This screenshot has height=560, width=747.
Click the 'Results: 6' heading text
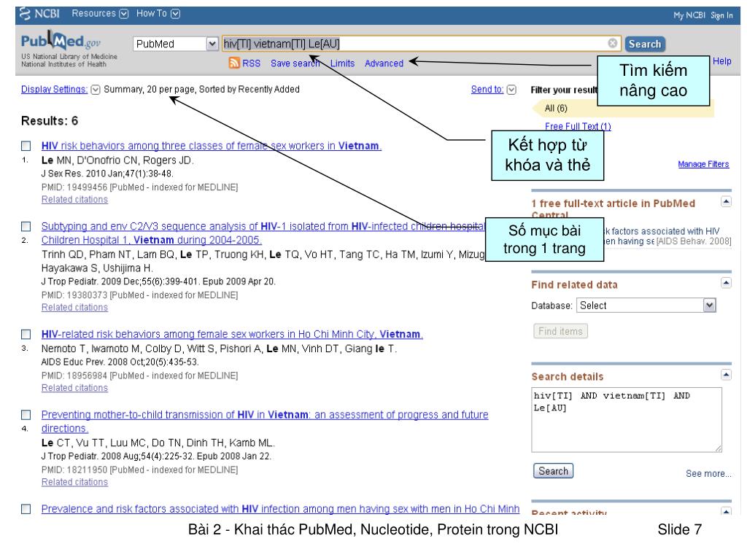(x=50, y=121)
